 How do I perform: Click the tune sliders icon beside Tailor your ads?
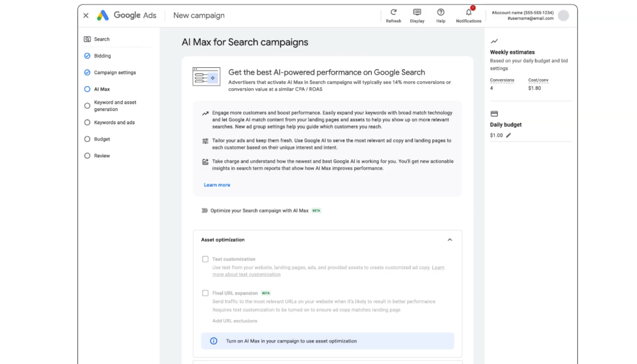coord(205,141)
